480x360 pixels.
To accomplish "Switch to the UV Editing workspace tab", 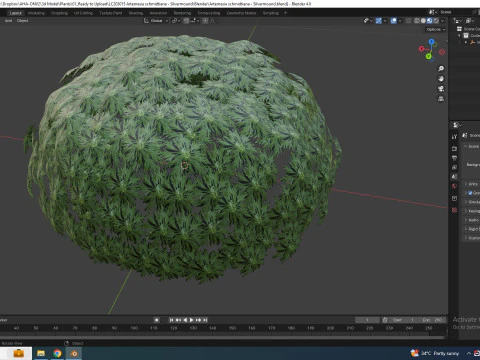I will pos(83,13).
